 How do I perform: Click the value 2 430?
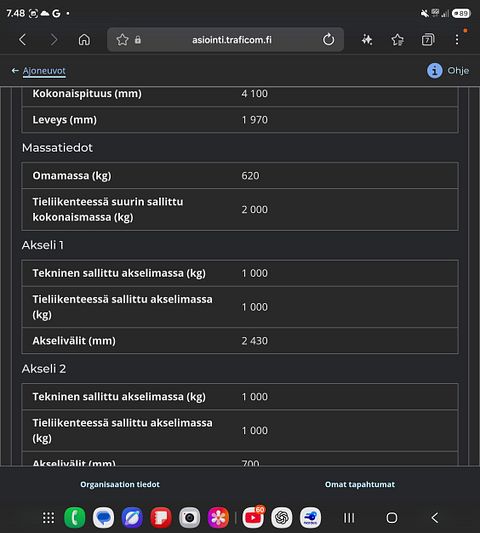[255, 341]
